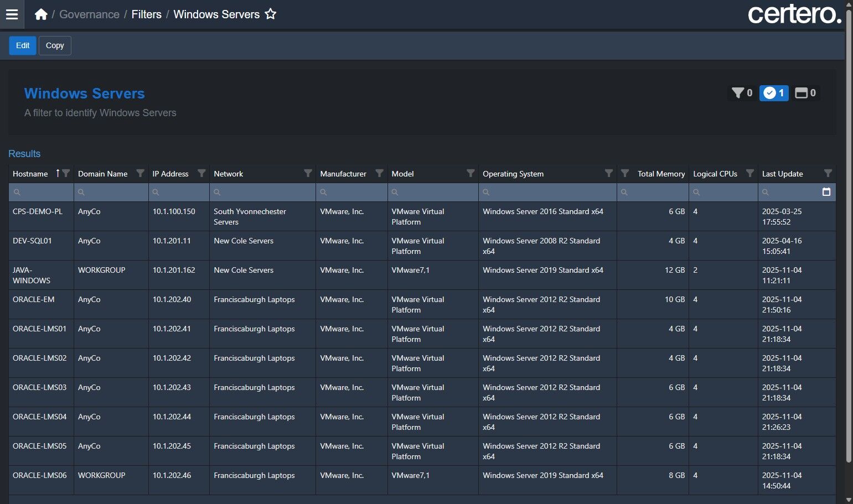Open the hamburger navigation menu
Image resolution: width=853 pixels, height=504 pixels.
click(x=12, y=14)
